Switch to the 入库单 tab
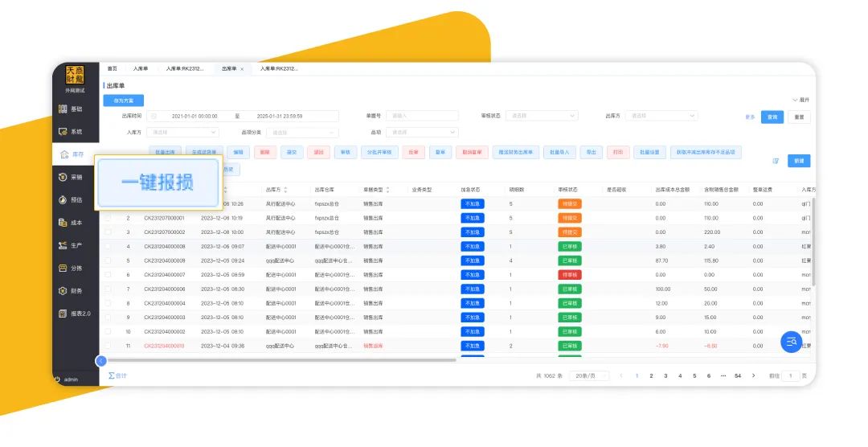The height and width of the screenshot is (447, 868). tap(141, 68)
